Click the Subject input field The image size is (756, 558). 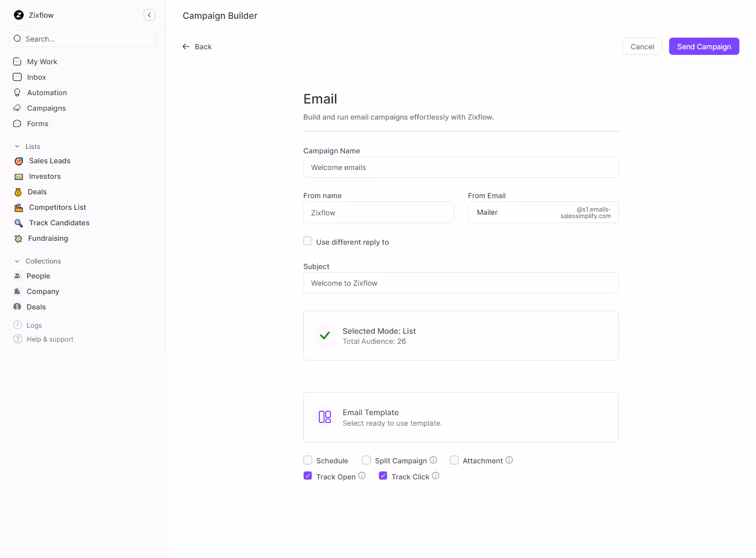(461, 283)
